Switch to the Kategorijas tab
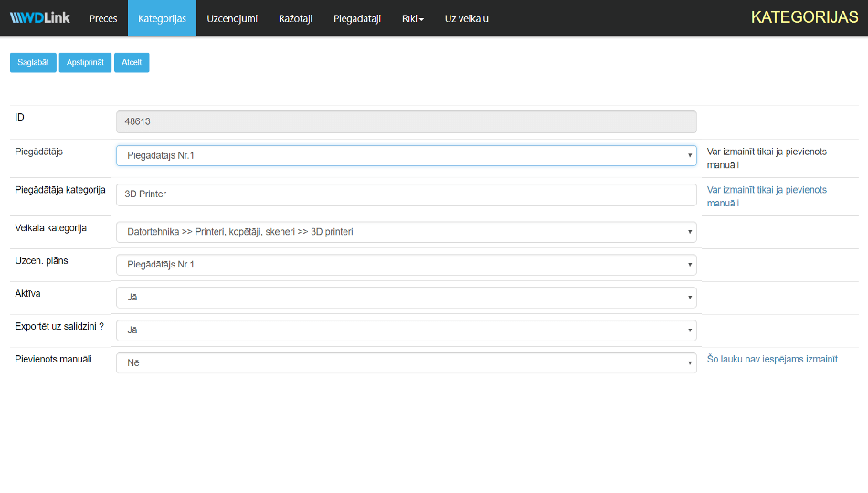The image size is (868, 493). (162, 18)
